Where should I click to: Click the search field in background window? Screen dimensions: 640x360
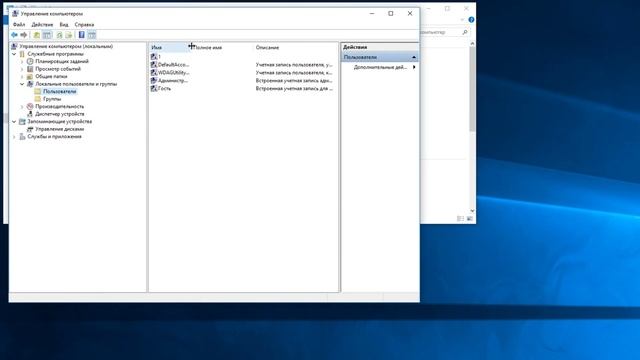(444, 32)
